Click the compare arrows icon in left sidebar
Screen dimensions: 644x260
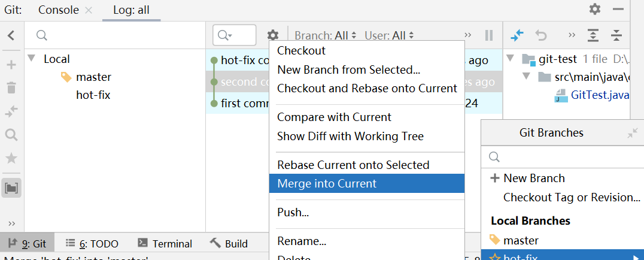(11, 111)
